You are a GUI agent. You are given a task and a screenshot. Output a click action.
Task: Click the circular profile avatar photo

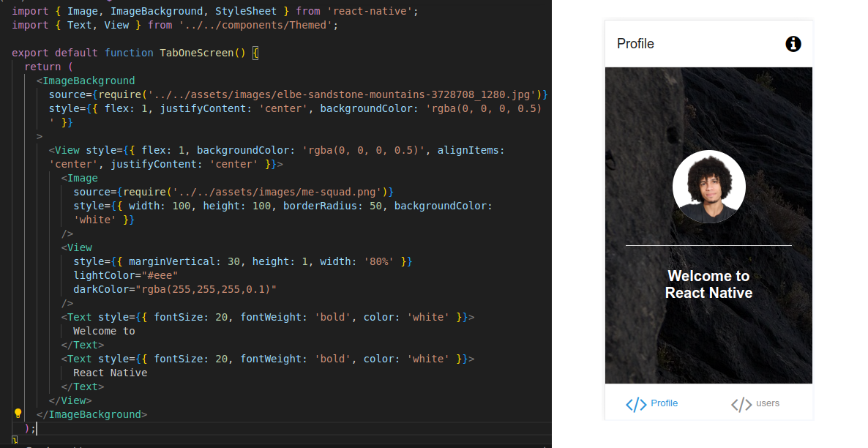point(708,187)
